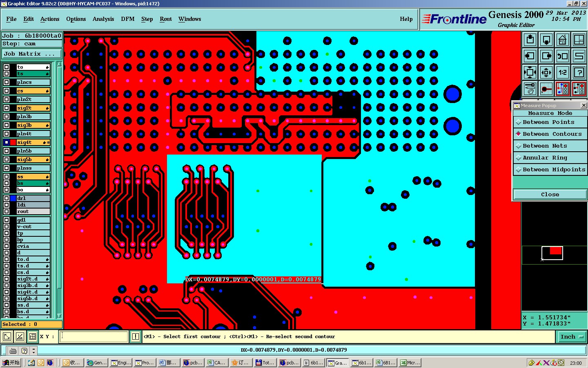Click the Home view icon
Viewport: 588px width, 368px height.
(x=563, y=40)
